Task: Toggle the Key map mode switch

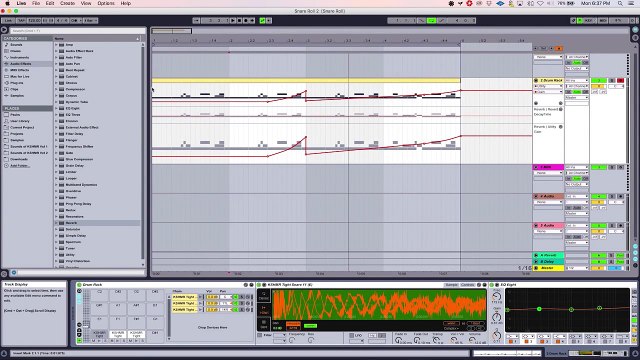Action: (x=589, y=20)
